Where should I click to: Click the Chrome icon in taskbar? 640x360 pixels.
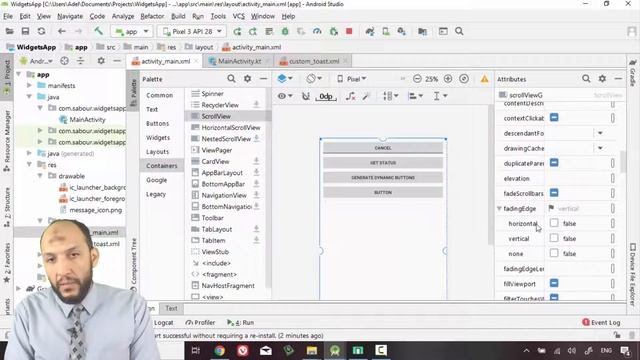(220, 351)
